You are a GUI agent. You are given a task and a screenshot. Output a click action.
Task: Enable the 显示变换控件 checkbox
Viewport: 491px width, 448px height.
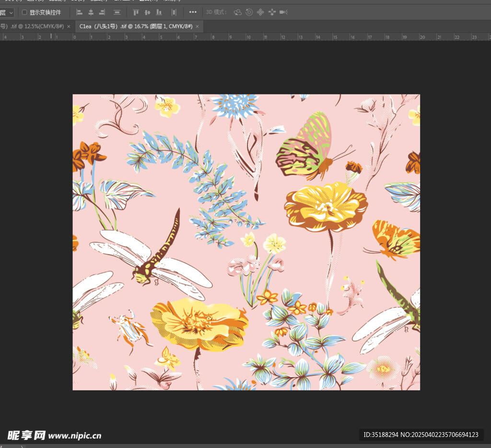24,12
